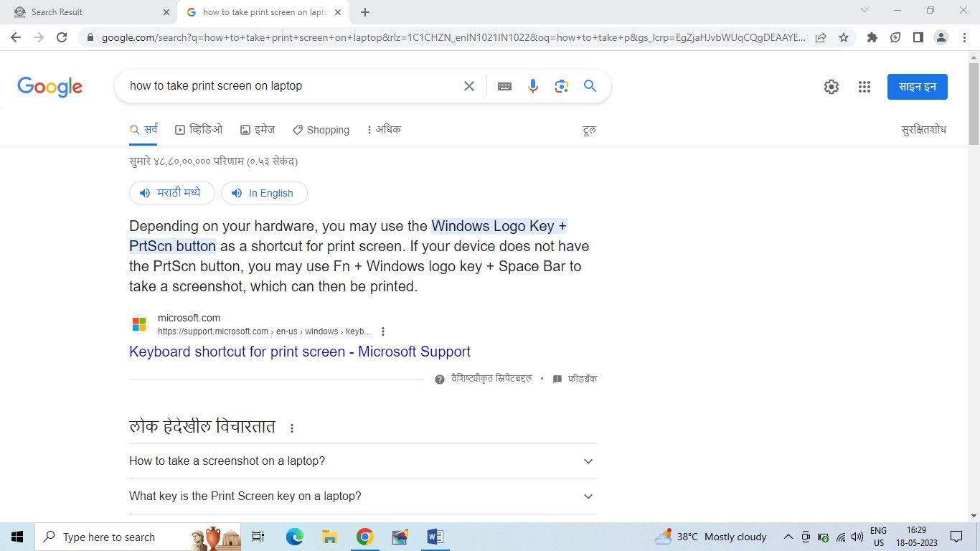
Task: Open the Chrome side panel icon
Action: pos(918,37)
